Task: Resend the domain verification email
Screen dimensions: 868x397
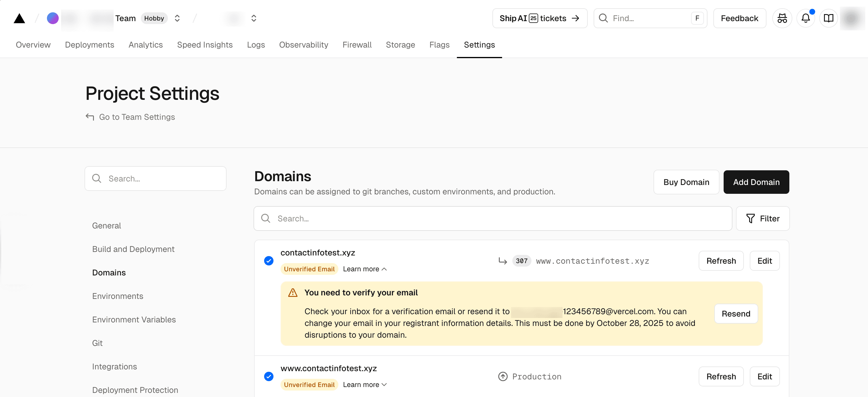Action: coord(736,313)
